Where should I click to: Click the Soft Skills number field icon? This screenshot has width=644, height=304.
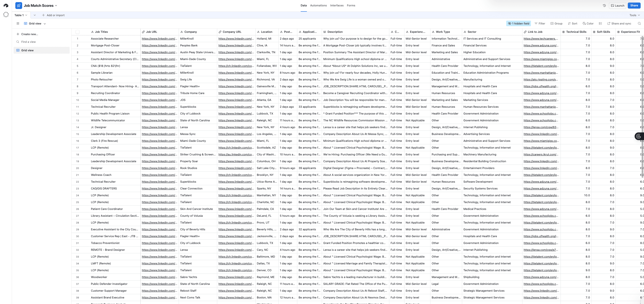pyautogui.click(x=594, y=32)
